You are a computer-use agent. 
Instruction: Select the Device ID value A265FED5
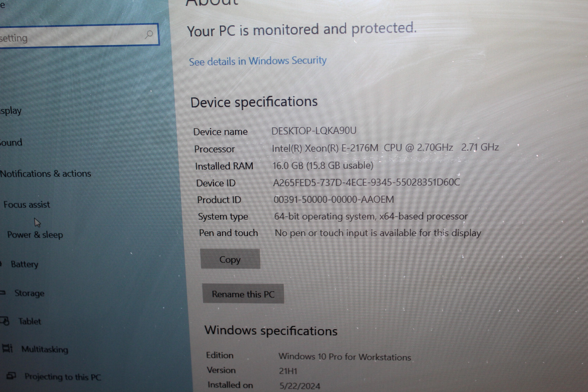pos(366,182)
